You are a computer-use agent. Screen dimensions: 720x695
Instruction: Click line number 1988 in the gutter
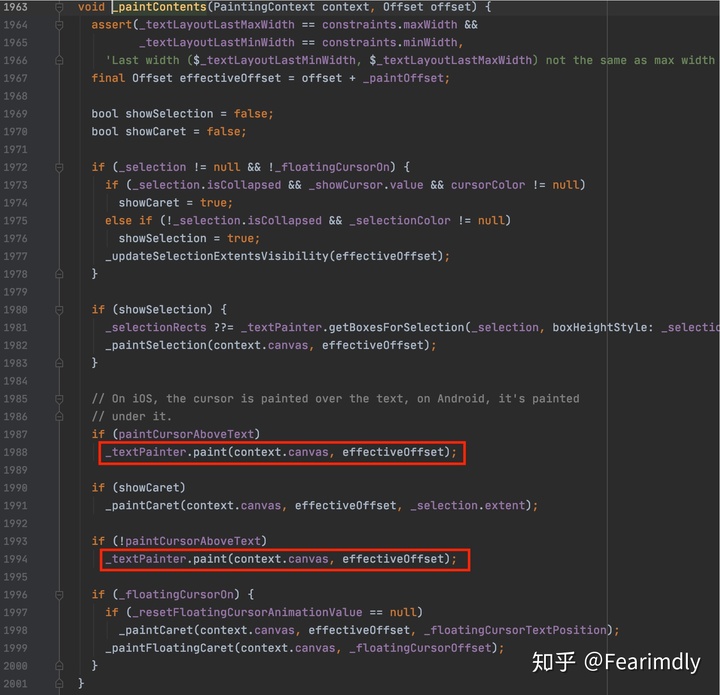pos(16,453)
